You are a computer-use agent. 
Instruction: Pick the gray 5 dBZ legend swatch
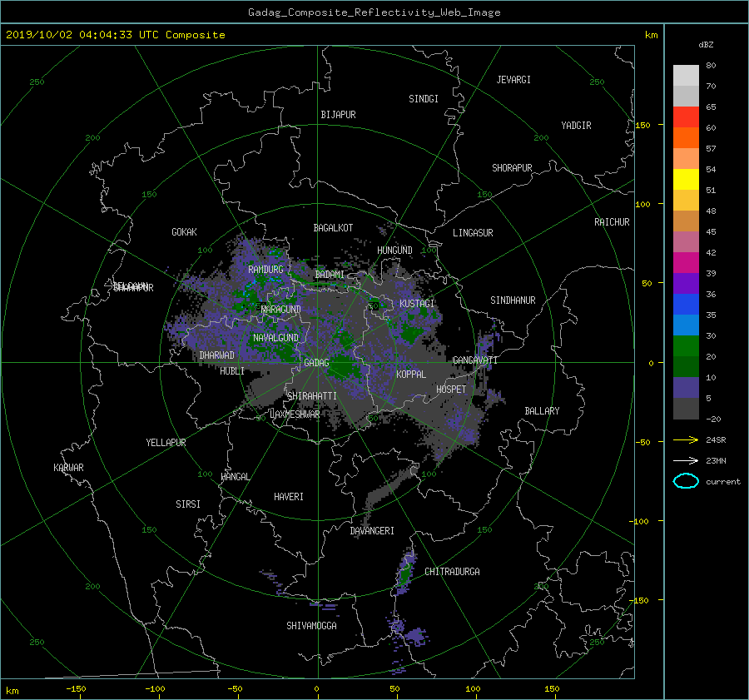coord(686,408)
